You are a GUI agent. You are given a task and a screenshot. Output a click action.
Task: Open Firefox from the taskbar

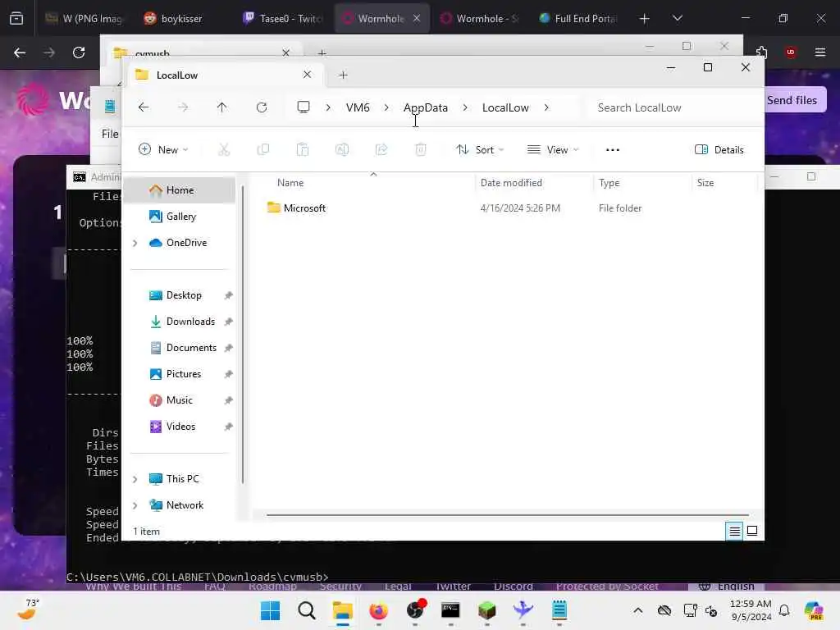378,610
